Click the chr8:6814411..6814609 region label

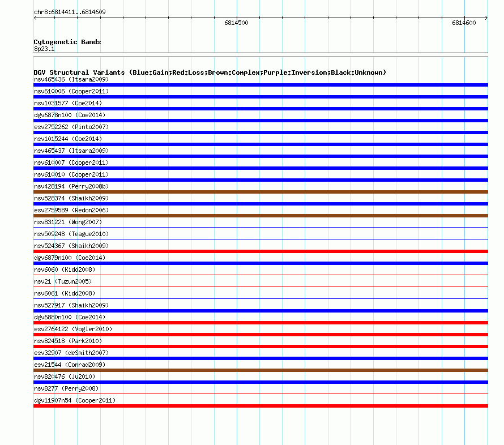70,12
